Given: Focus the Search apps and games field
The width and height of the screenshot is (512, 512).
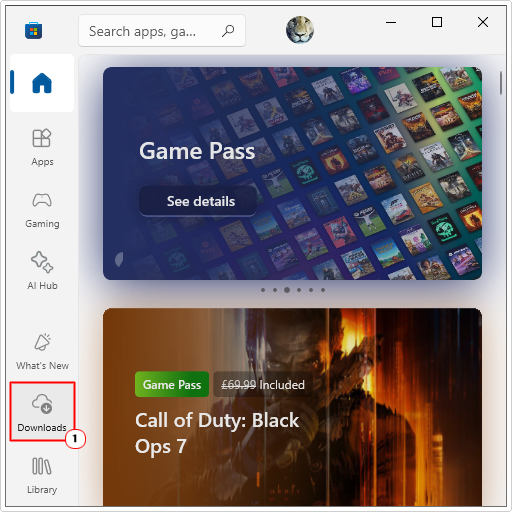Looking at the screenshot, I should point(162,31).
